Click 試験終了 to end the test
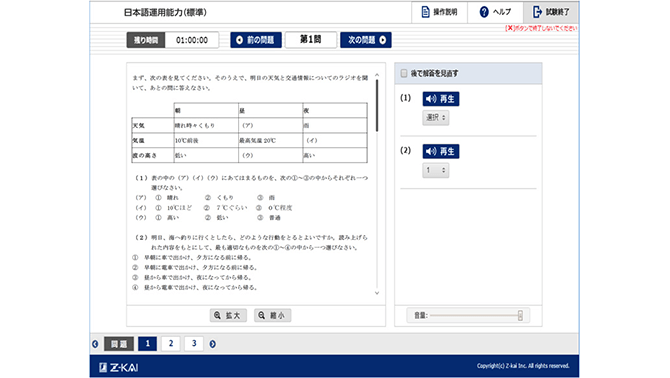The image size is (670, 378). coord(551,12)
